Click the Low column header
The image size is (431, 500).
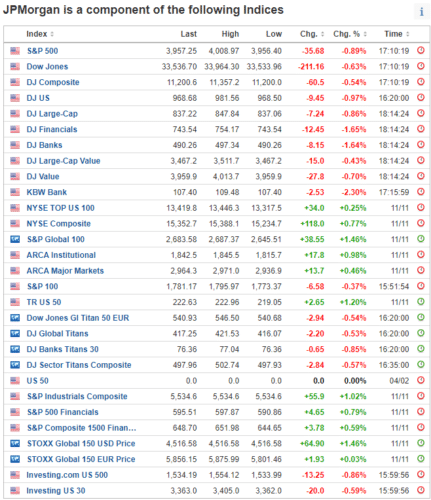[x=274, y=34]
